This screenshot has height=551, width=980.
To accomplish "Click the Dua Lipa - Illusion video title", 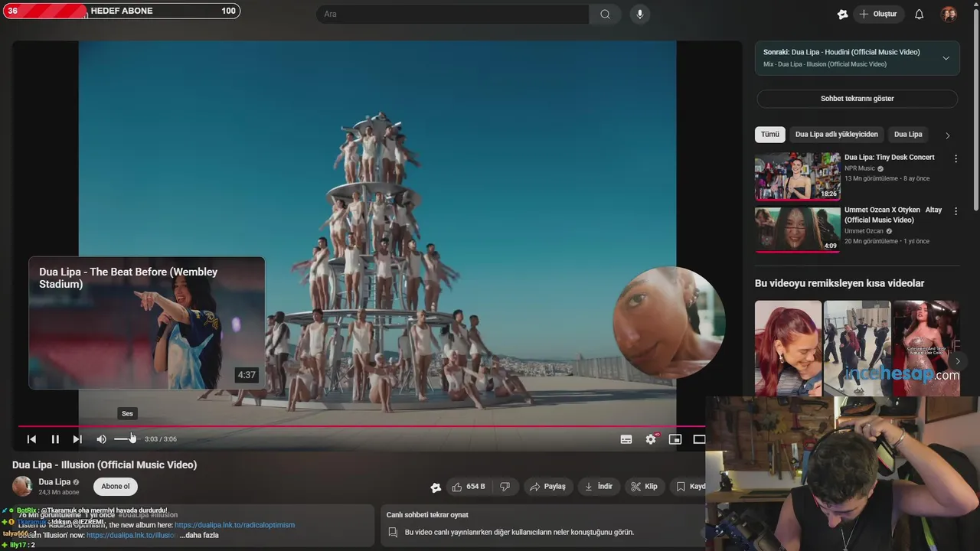I will pos(105,465).
